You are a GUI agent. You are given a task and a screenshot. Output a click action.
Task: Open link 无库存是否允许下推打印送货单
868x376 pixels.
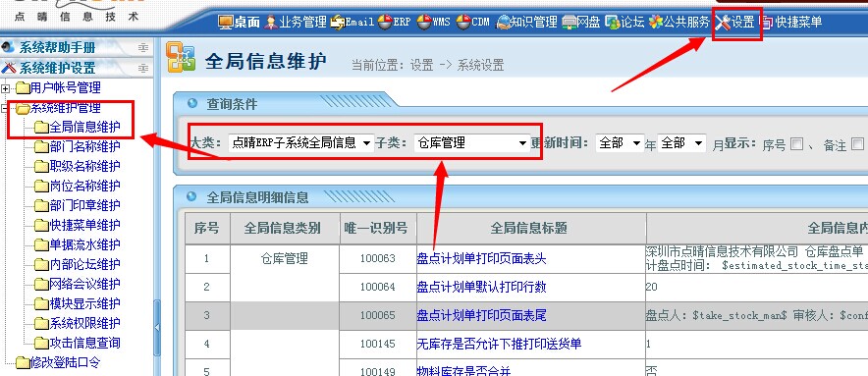pyautogui.click(x=499, y=344)
